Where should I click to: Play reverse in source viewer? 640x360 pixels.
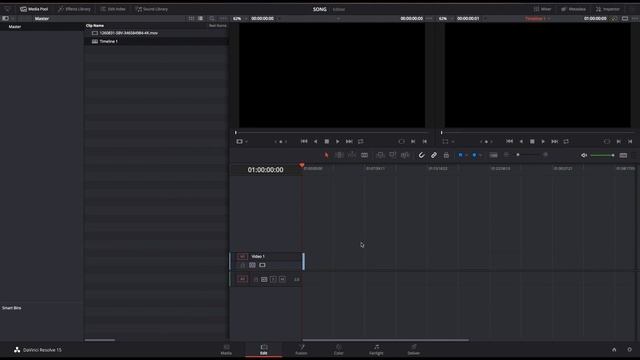(x=316, y=141)
